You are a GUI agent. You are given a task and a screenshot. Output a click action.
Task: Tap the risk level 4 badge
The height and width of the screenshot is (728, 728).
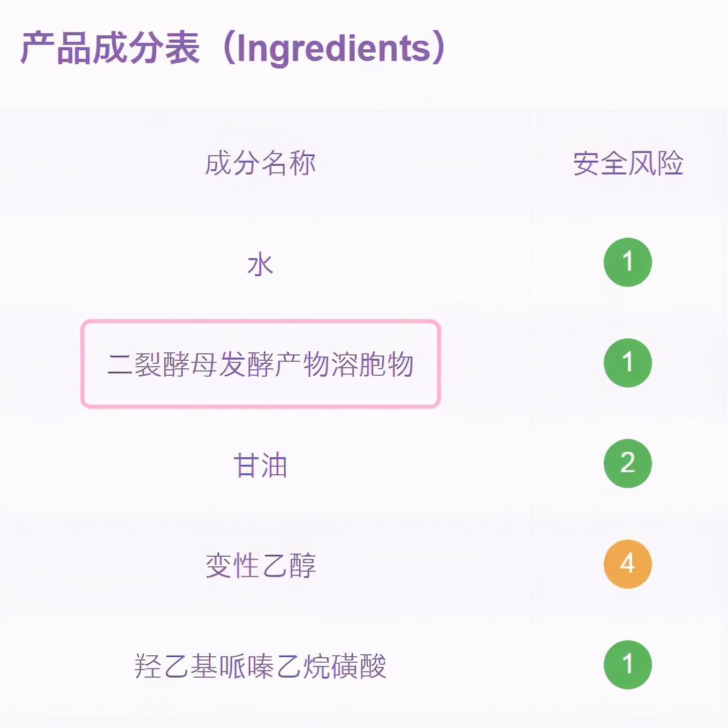pyautogui.click(x=627, y=564)
